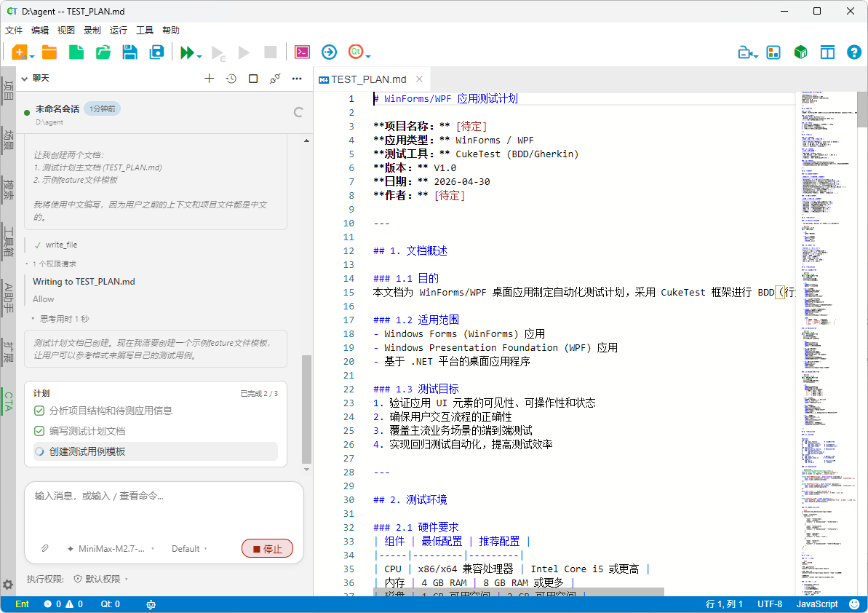The image size is (868, 613).
Task: Click the chat message input field
Action: click(164, 510)
